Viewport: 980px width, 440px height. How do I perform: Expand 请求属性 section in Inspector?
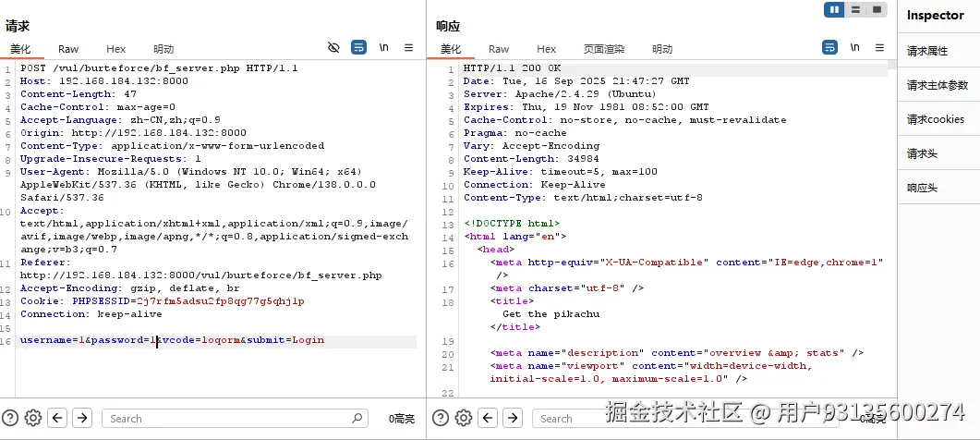(938, 51)
